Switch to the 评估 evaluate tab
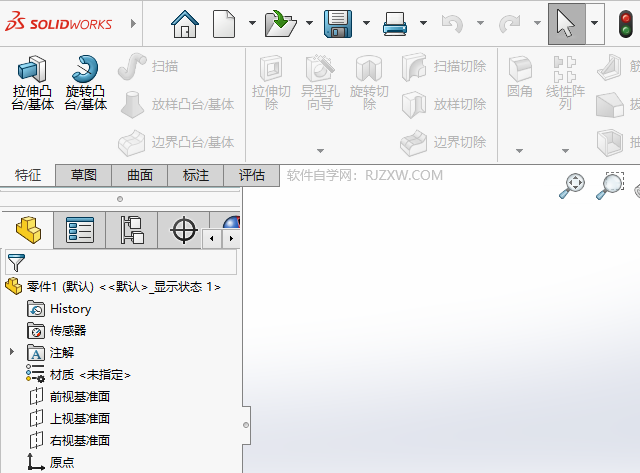Screen dimensions: 640x473 251,175
